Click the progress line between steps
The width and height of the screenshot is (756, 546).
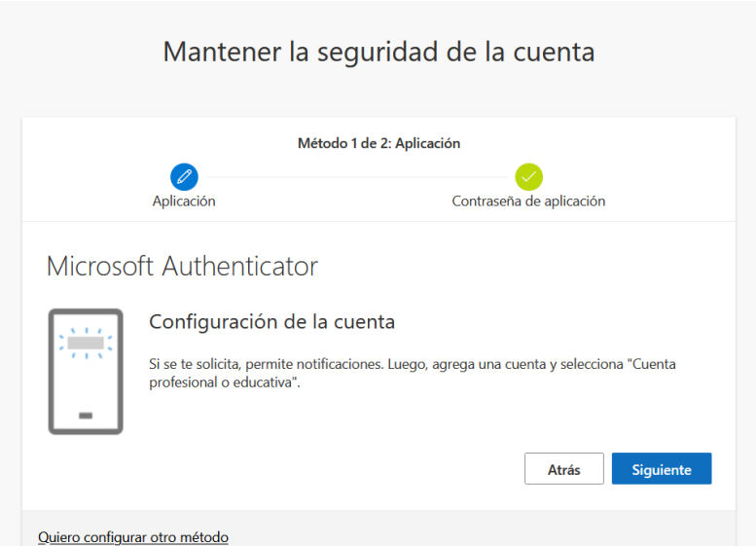(357, 177)
